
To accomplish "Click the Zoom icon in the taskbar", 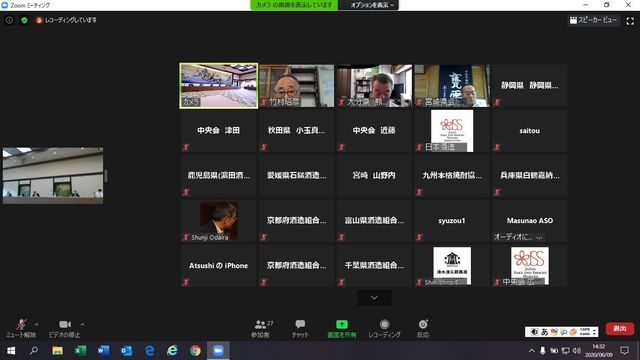I will tap(218, 351).
